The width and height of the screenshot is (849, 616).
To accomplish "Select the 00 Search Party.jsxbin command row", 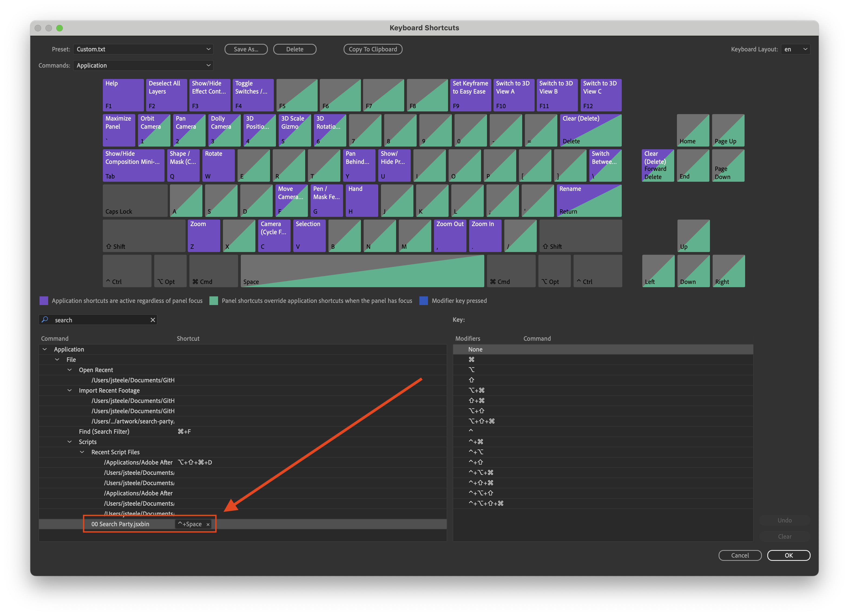I will pos(121,524).
